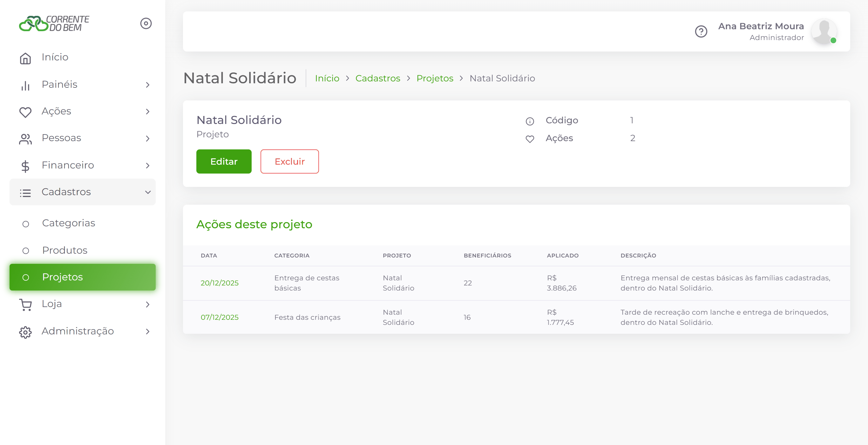The height and width of the screenshot is (445, 868).
Task: Click the Festa das crianças category cell
Action: (307, 318)
